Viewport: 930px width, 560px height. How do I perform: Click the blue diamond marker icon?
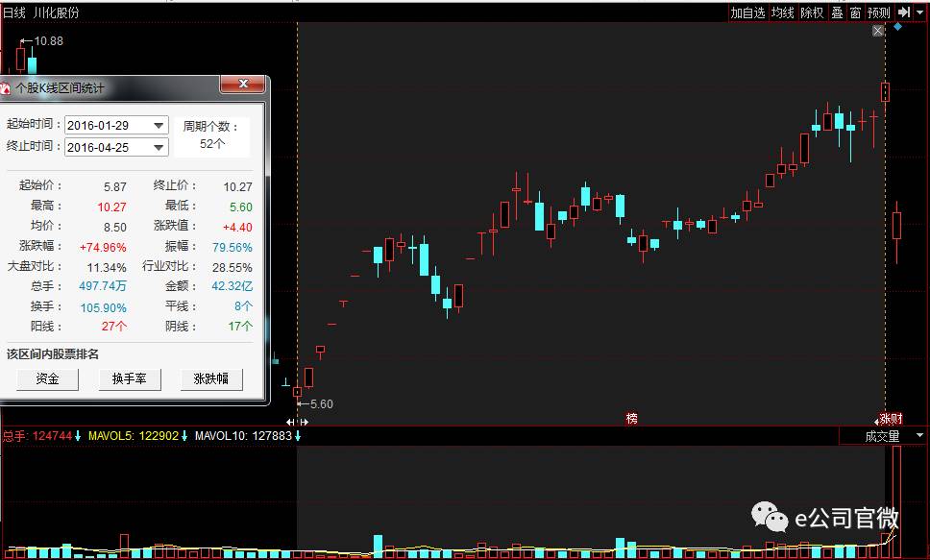(x=897, y=27)
